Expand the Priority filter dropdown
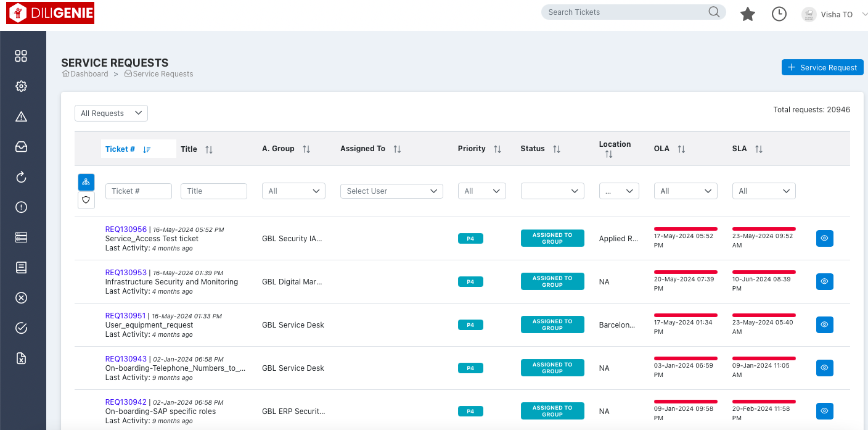The width and height of the screenshot is (868, 430). [x=481, y=191]
